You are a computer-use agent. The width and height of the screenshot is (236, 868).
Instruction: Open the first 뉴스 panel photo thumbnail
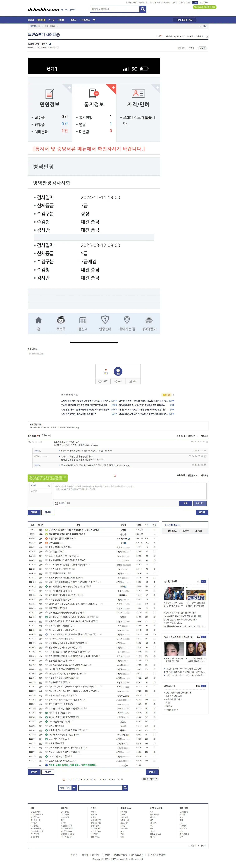tap(174, 649)
